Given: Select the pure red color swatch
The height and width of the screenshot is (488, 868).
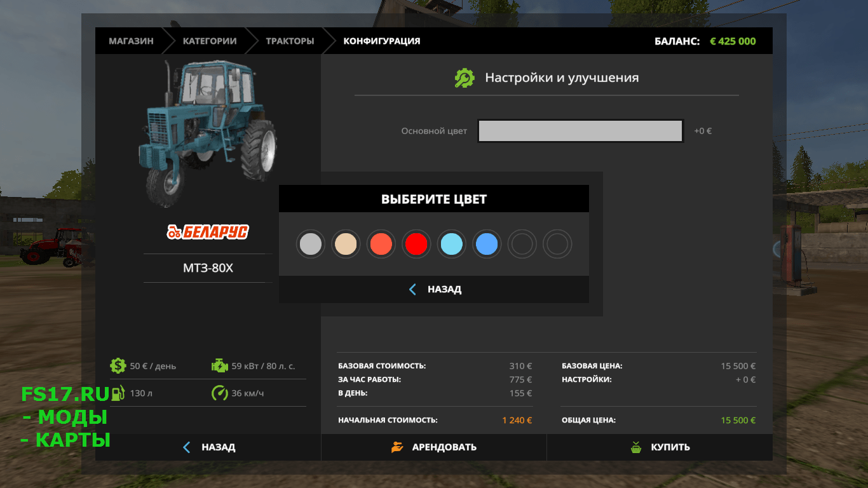Looking at the screenshot, I should tap(416, 244).
